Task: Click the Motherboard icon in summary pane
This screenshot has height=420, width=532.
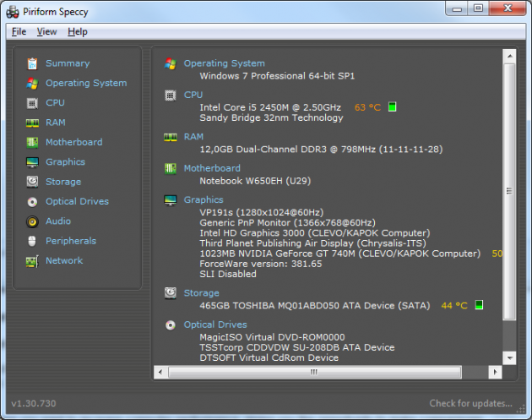Action: (171, 168)
